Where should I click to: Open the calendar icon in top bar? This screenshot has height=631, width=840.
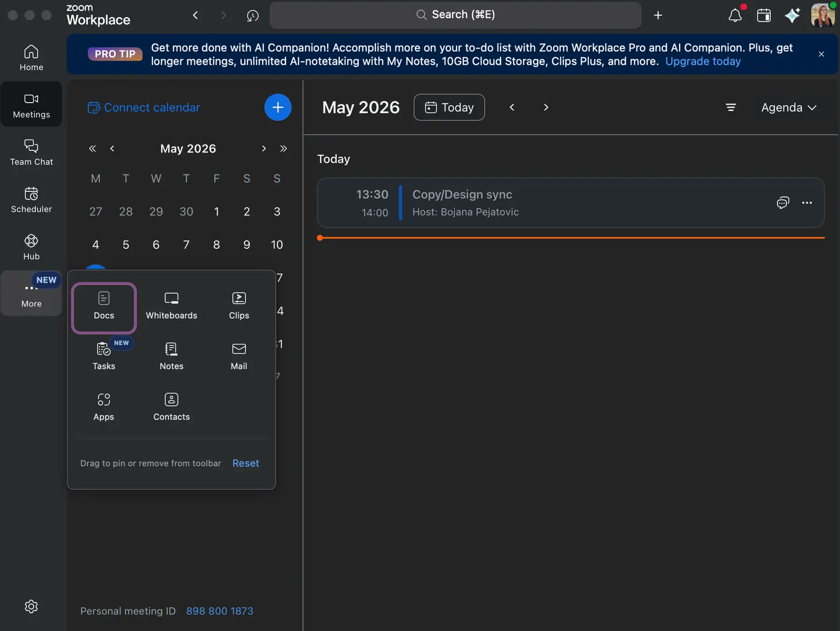click(764, 15)
